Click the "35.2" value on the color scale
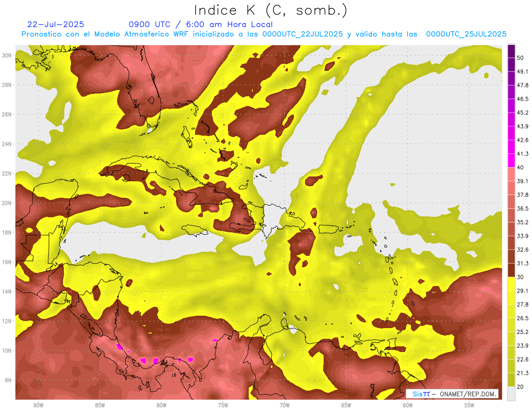Screen dimensions: 532x411 [523, 222]
